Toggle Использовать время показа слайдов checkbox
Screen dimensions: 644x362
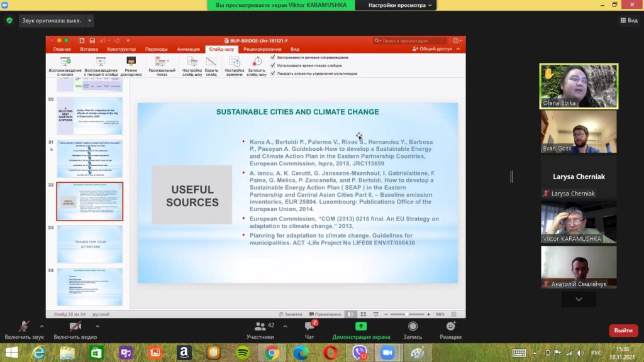[272, 65]
